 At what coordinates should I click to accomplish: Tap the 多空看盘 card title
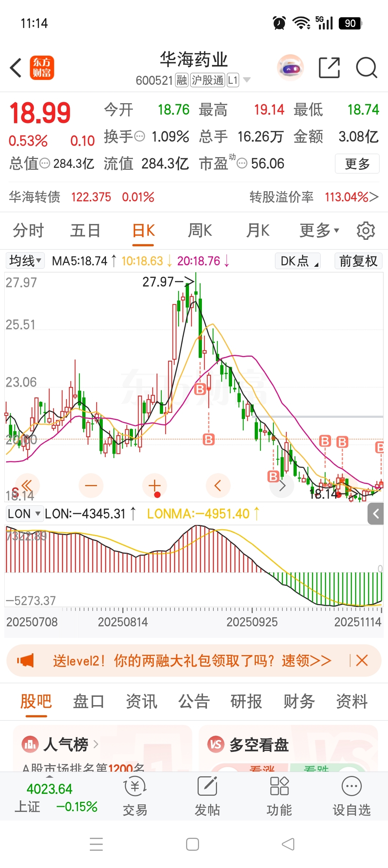[x=259, y=744]
